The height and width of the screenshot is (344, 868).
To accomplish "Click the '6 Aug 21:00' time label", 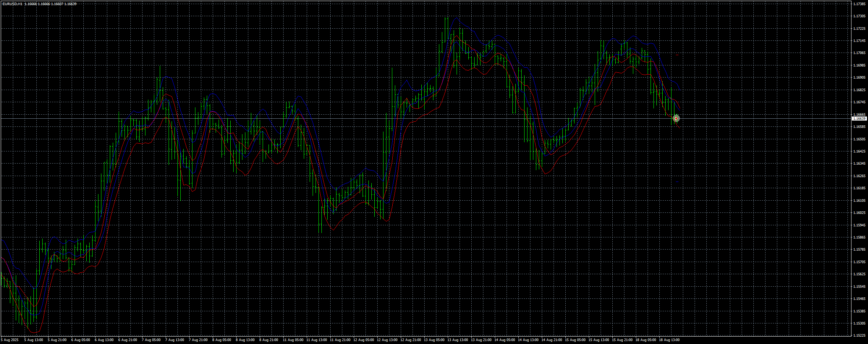I will pos(127,340).
